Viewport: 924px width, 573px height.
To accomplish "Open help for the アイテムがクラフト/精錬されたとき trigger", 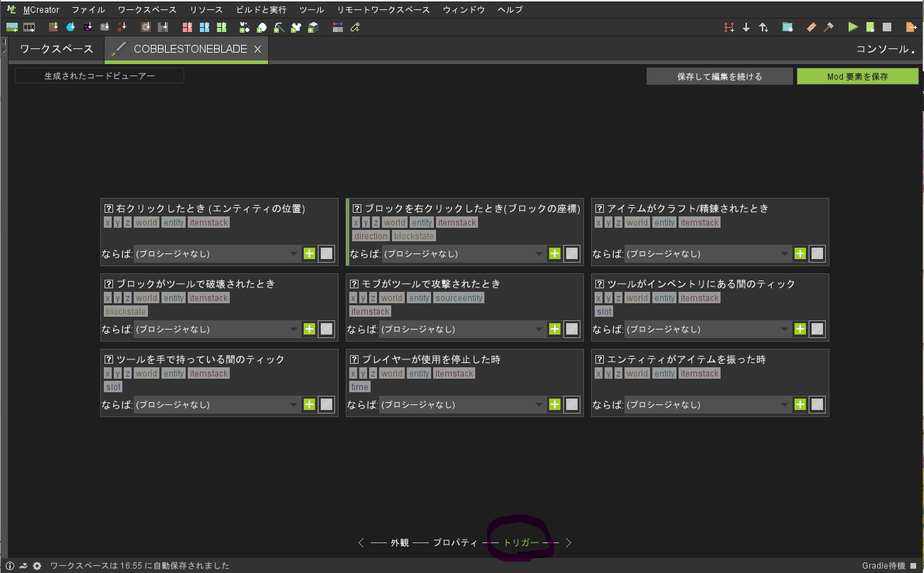I will pyautogui.click(x=600, y=208).
